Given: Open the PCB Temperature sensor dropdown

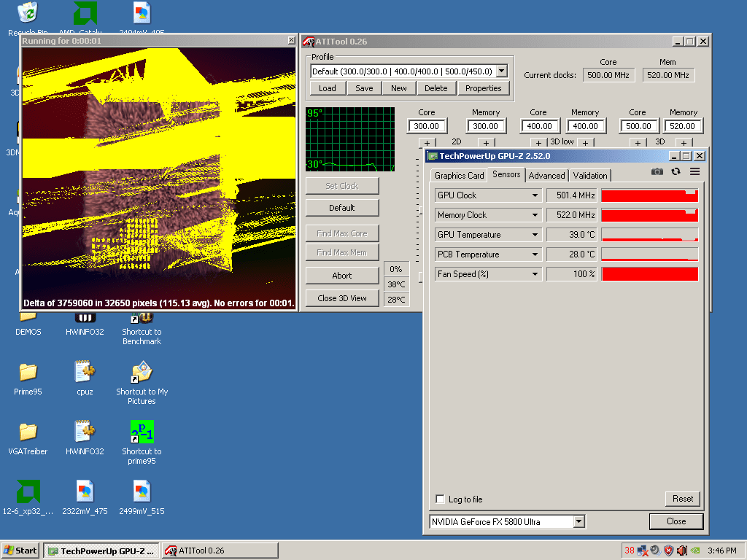Looking at the screenshot, I should (x=535, y=254).
